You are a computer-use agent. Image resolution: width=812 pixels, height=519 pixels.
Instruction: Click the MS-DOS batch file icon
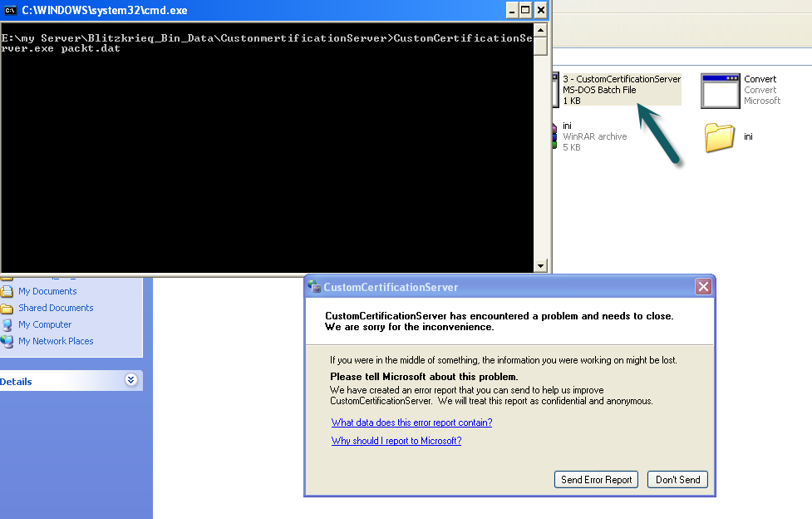[556, 89]
